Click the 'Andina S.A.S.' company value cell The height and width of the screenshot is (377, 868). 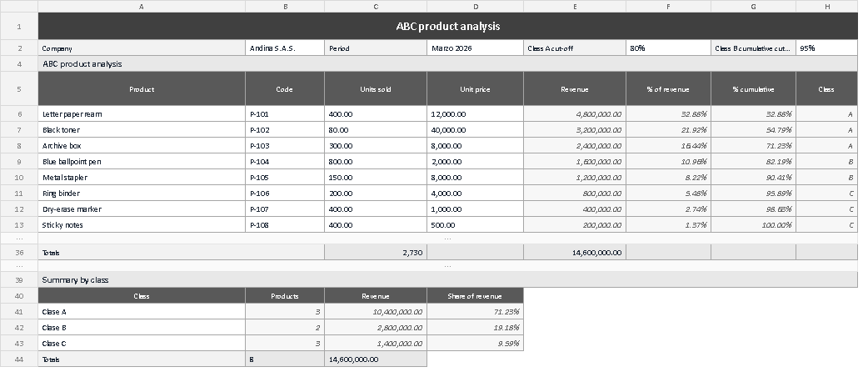pos(285,48)
